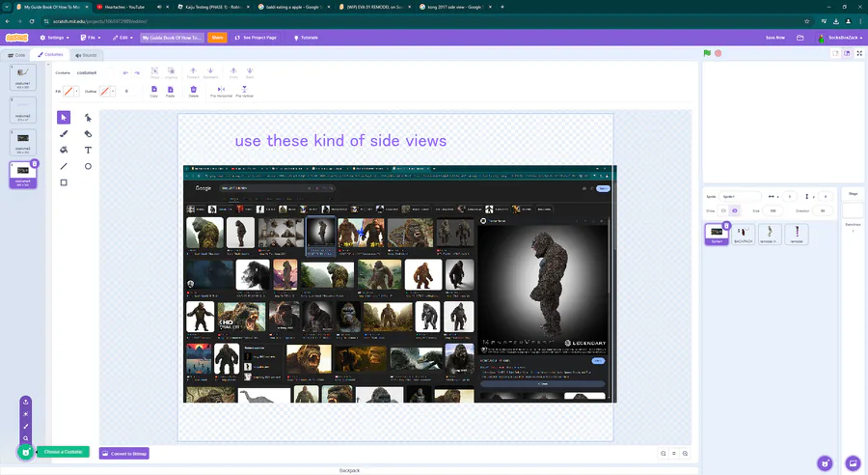Click the Delete trash icon in toolbar
Screen dimensions: 868x475
(x=193, y=92)
